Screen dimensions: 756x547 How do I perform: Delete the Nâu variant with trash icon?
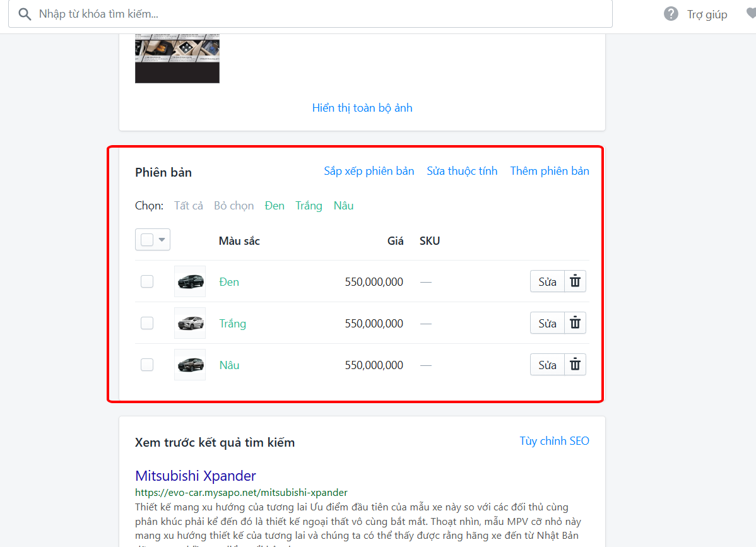[575, 364]
